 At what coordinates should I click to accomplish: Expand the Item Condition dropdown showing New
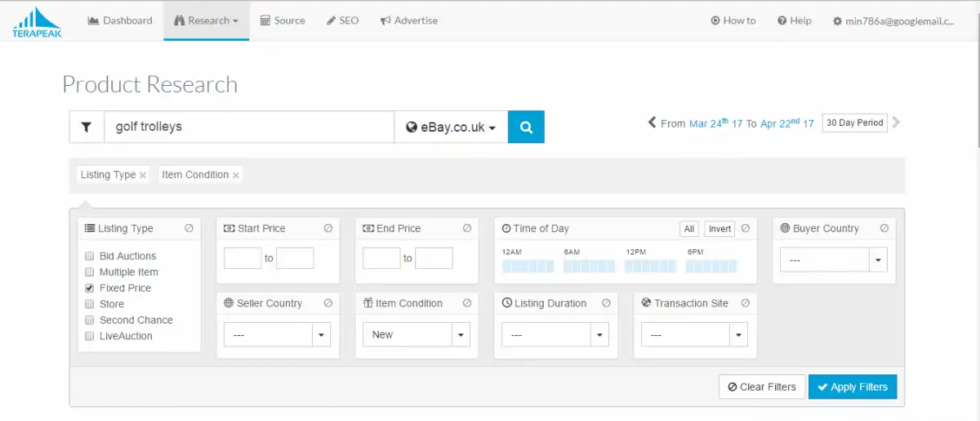(x=461, y=334)
